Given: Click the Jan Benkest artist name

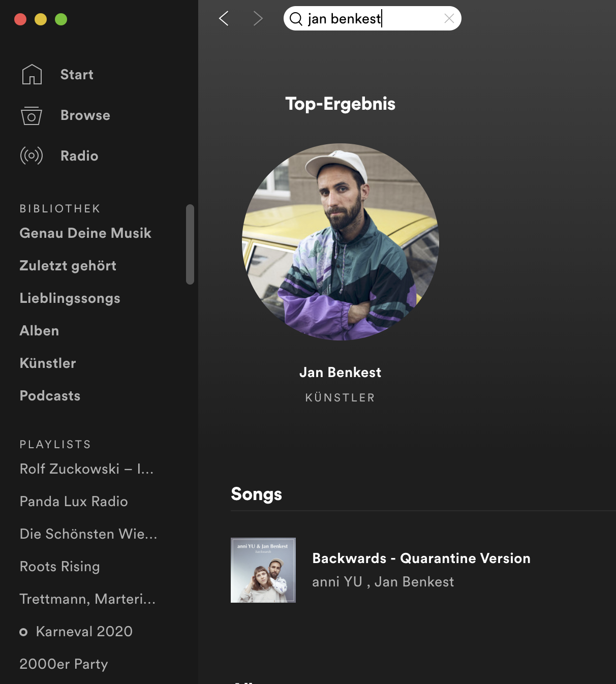Looking at the screenshot, I should click(341, 372).
